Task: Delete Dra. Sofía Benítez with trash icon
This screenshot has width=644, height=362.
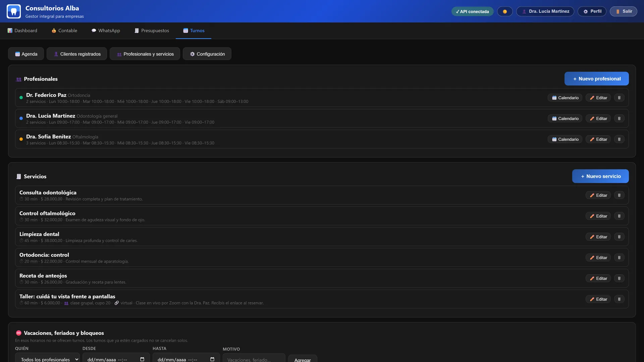Action: pos(619,139)
